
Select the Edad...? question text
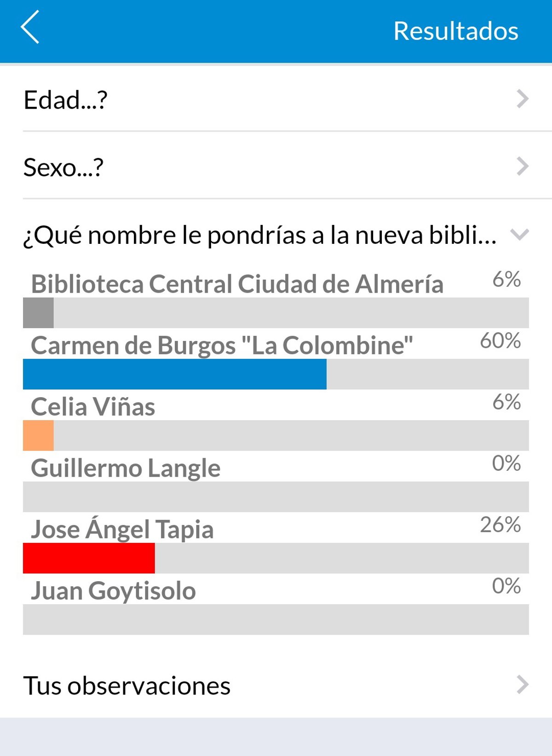(x=65, y=100)
